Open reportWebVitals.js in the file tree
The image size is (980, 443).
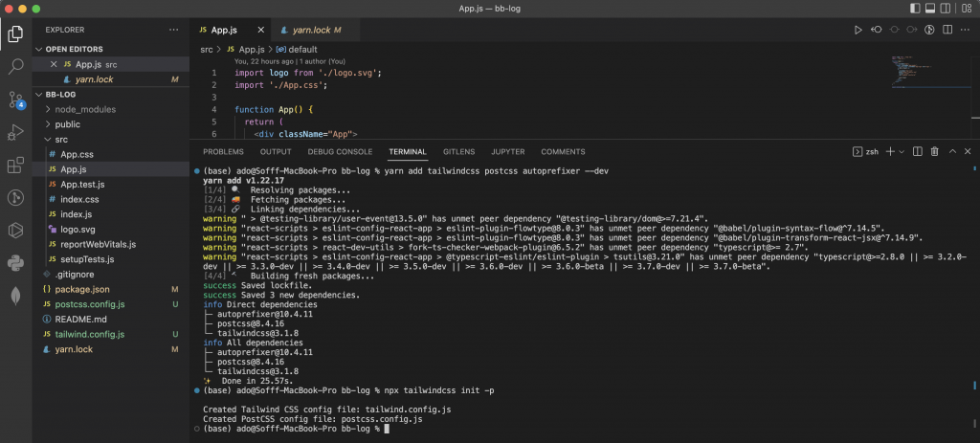point(111,244)
